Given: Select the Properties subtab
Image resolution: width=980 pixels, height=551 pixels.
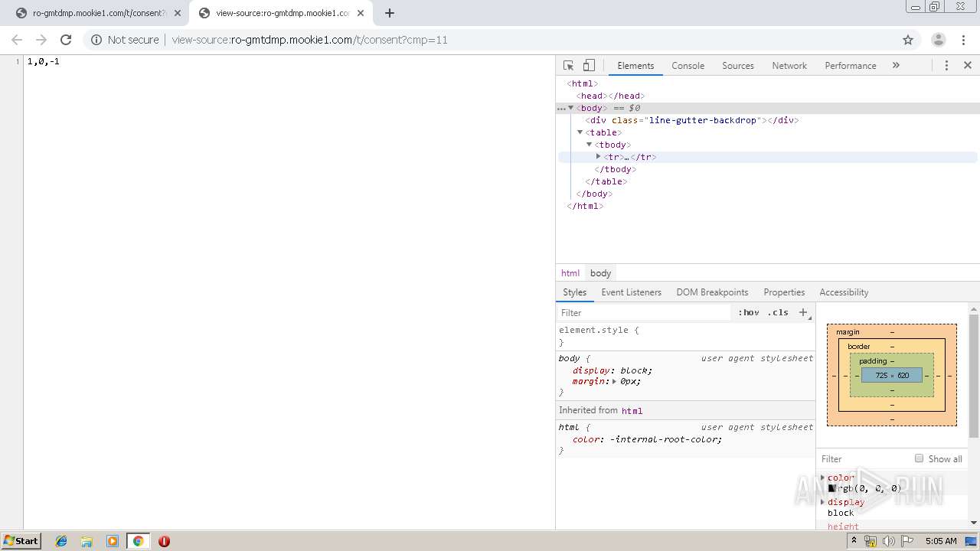Looking at the screenshot, I should pyautogui.click(x=784, y=292).
